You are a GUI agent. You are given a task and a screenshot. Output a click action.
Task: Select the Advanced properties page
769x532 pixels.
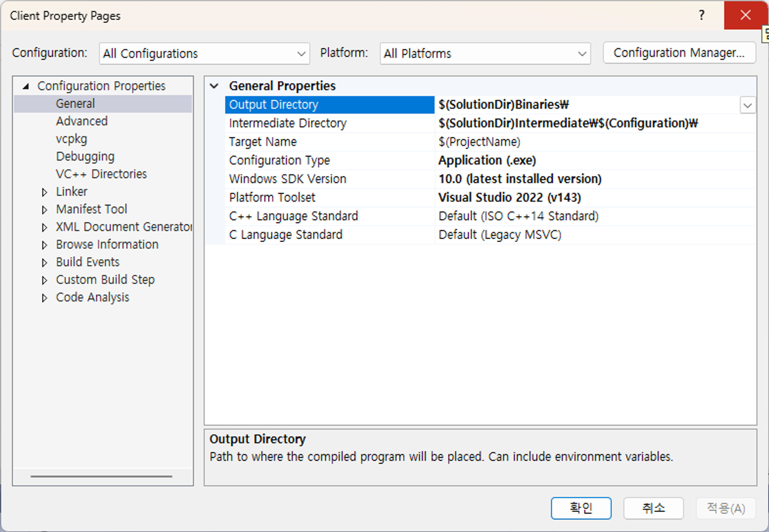tap(82, 121)
